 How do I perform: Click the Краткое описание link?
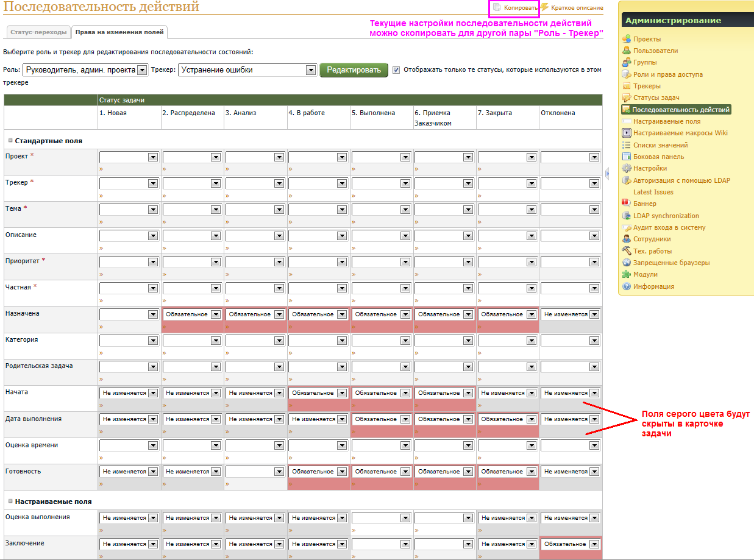tap(577, 8)
